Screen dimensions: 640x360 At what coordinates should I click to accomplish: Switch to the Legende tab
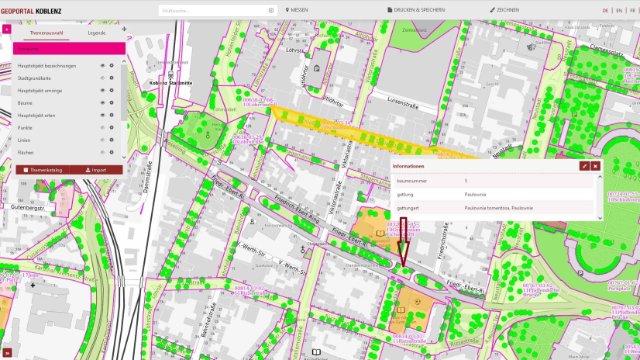pyautogui.click(x=96, y=33)
